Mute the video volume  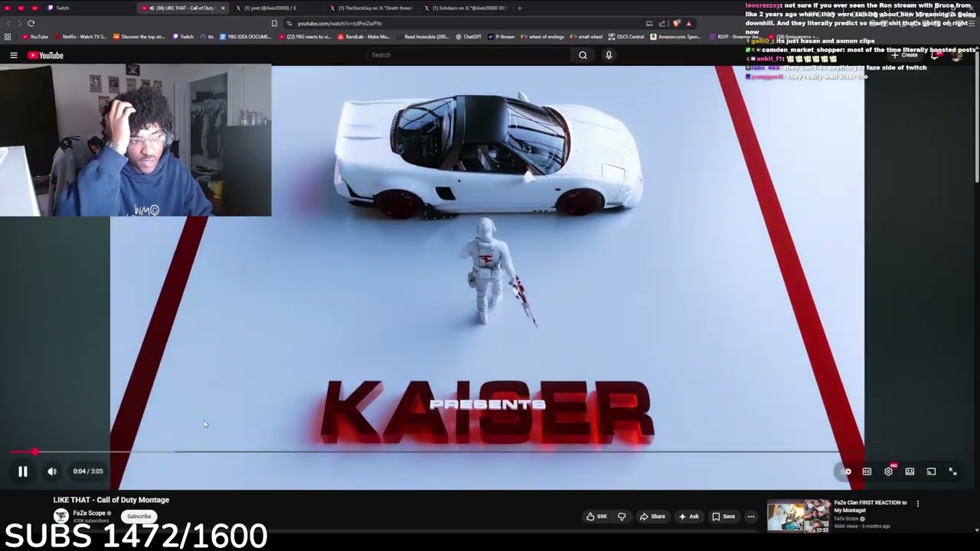[52, 471]
